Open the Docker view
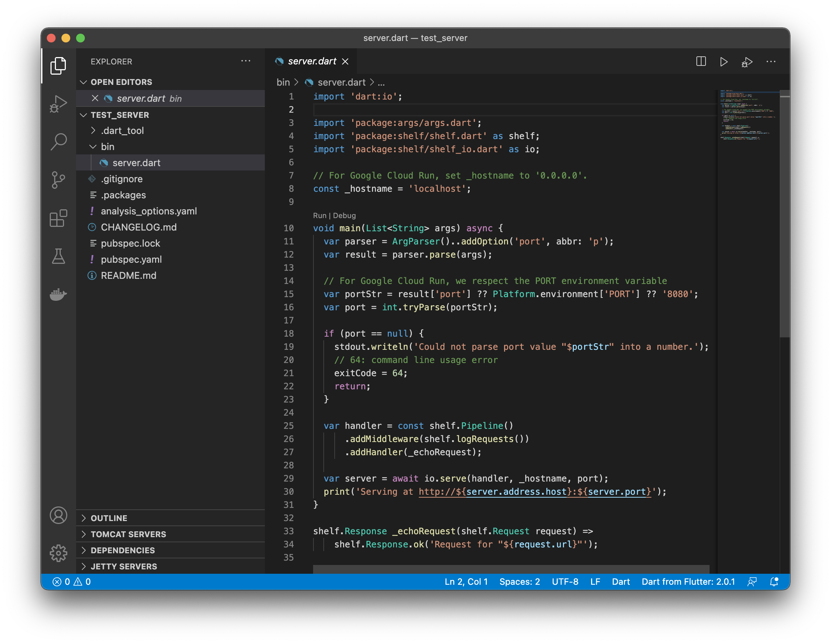The image size is (831, 644). (58, 294)
